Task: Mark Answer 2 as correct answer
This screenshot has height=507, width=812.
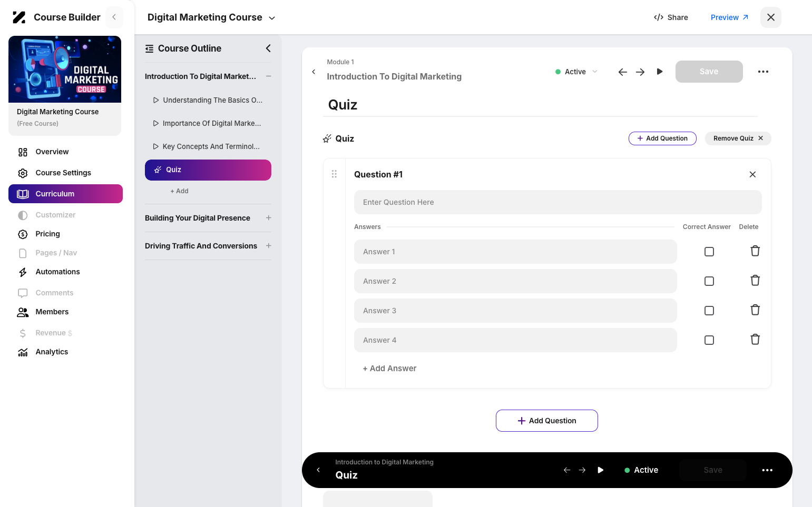Action: click(x=709, y=281)
